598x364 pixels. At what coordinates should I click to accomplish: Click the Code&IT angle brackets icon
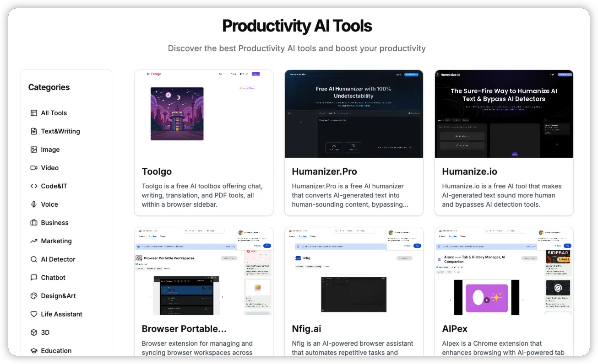(34, 186)
